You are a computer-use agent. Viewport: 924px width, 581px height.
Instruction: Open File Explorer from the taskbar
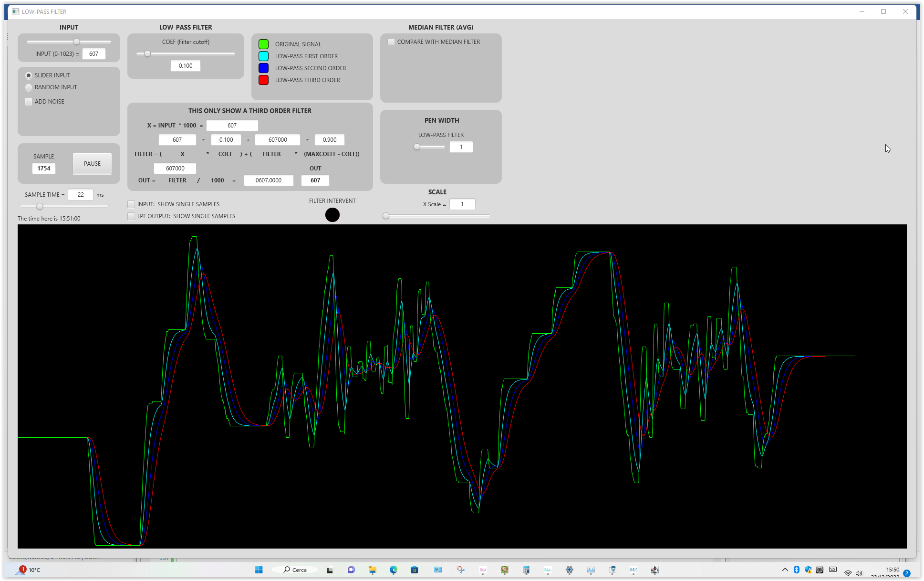coord(373,570)
